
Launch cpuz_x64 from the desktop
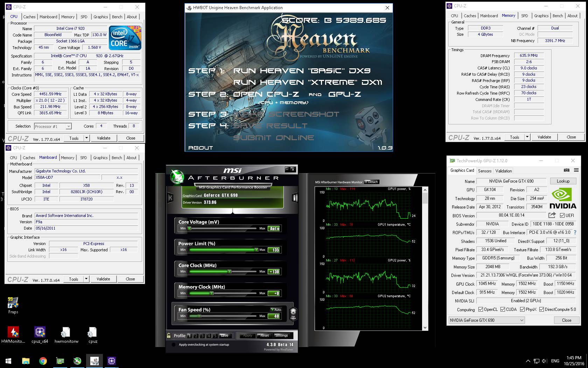[x=40, y=335]
